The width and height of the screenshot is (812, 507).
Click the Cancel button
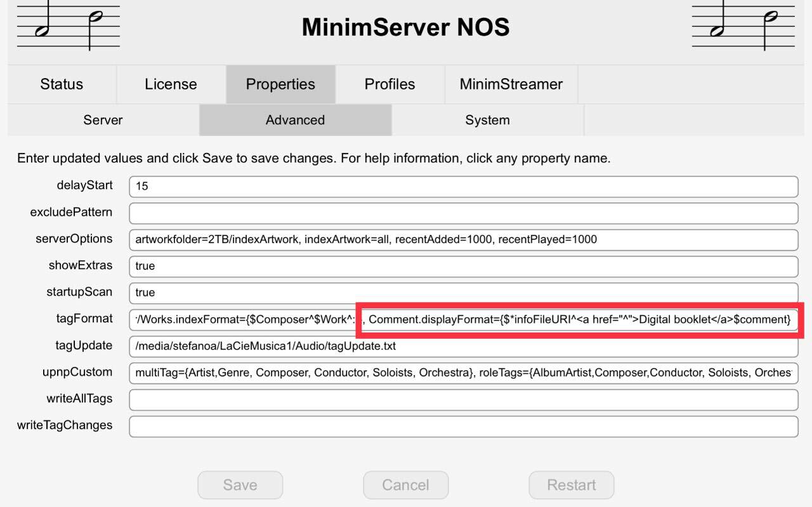[405, 485]
